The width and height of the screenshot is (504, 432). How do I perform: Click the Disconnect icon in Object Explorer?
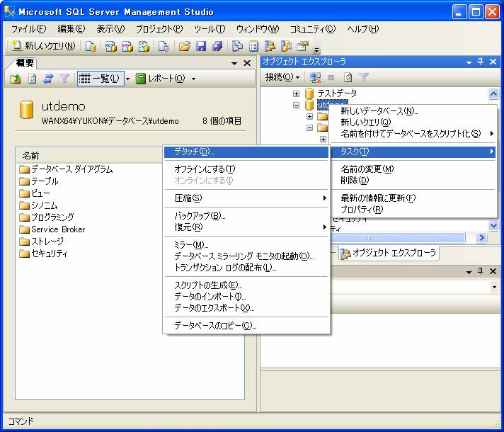point(316,77)
